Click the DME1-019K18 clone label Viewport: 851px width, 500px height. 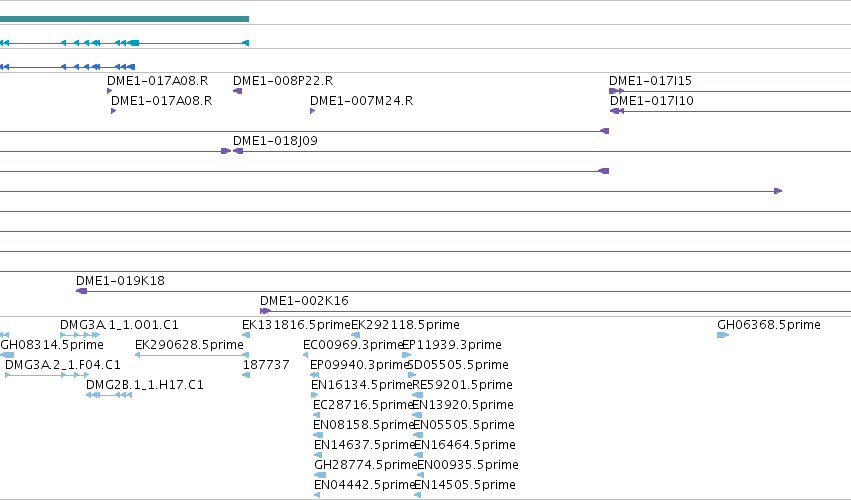tap(120, 281)
